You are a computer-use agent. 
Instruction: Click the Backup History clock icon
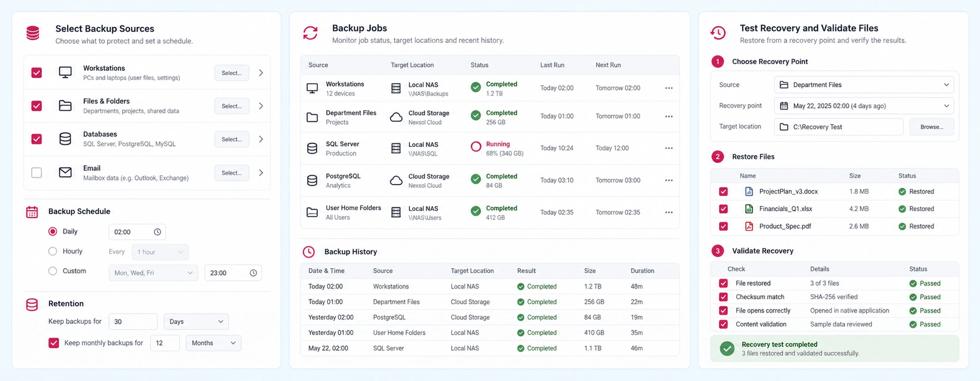pos(309,251)
